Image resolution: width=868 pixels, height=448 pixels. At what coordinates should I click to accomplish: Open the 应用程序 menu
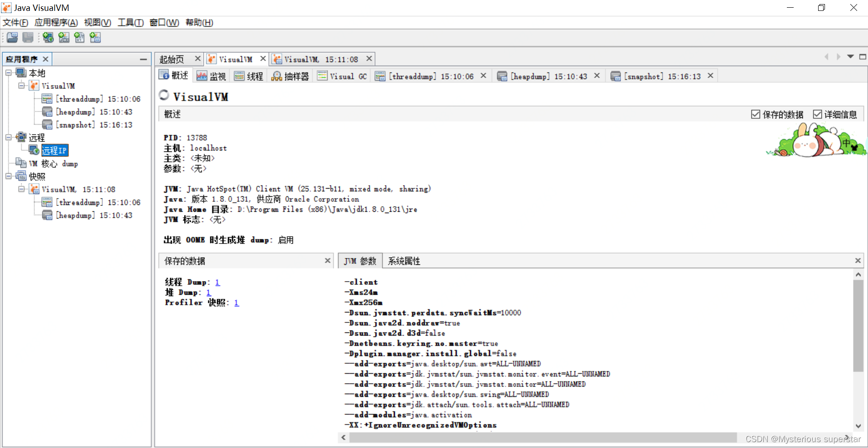[x=56, y=23]
